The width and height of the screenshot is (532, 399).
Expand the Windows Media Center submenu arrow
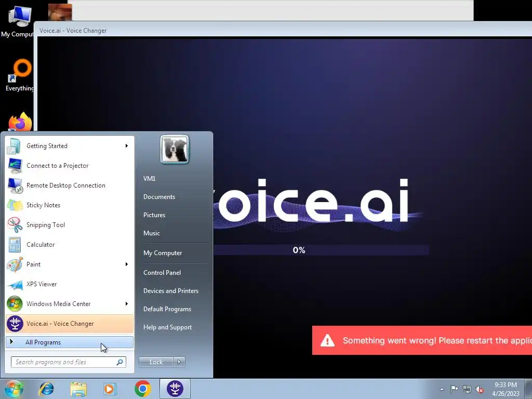[x=127, y=303]
